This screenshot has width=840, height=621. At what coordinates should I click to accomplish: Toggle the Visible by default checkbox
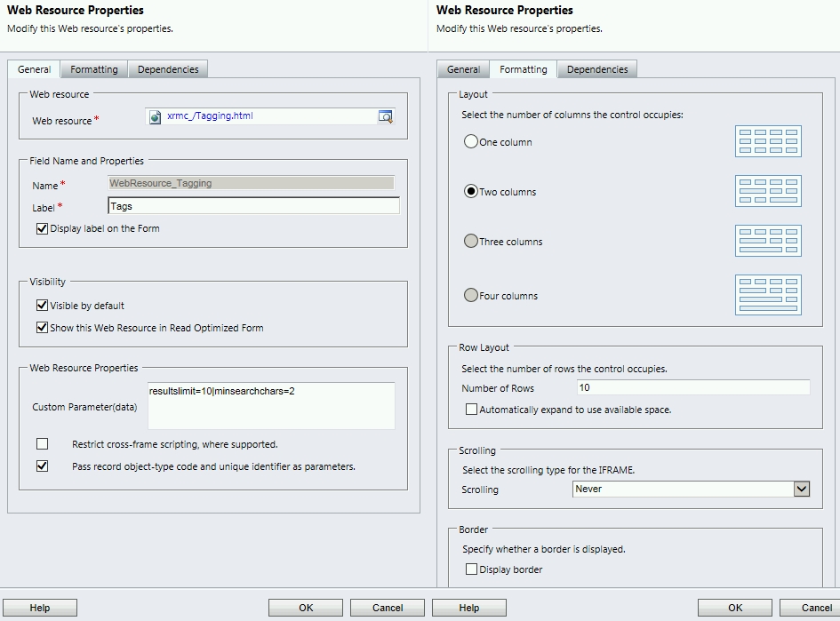tap(42, 306)
